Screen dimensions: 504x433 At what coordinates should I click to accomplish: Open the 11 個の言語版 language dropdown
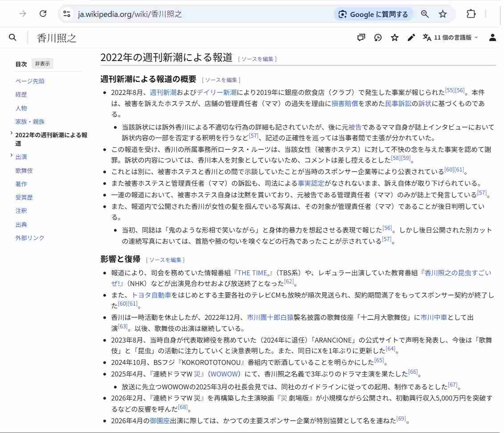point(450,37)
